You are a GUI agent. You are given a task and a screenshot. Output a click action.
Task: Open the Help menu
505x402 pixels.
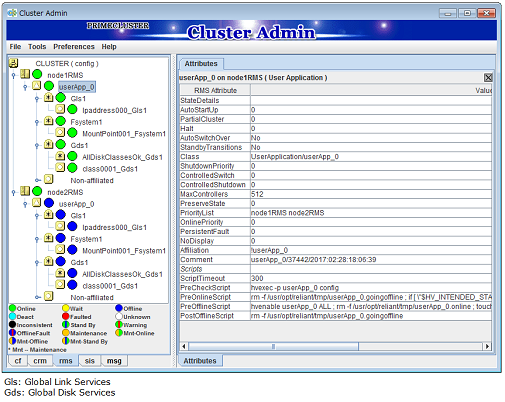[x=109, y=47]
